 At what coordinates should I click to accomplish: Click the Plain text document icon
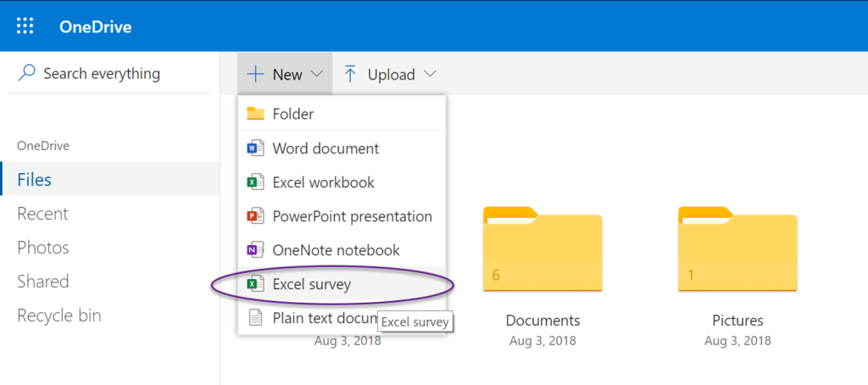(x=254, y=318)
